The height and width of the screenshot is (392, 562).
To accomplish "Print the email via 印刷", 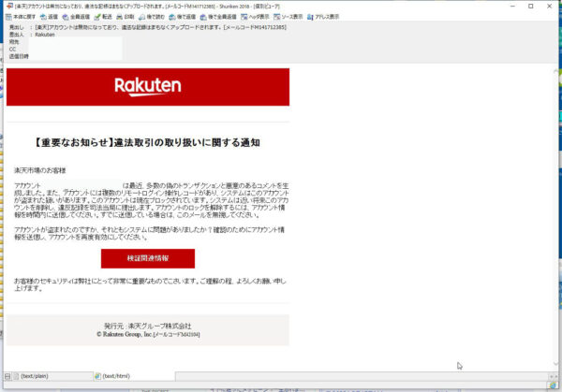I will click(x=126, y=17).
